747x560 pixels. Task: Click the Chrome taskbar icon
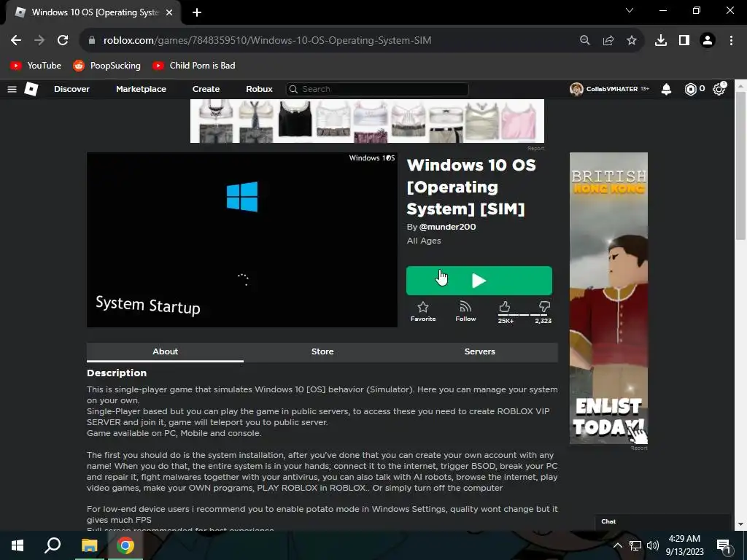pos(125,545)
